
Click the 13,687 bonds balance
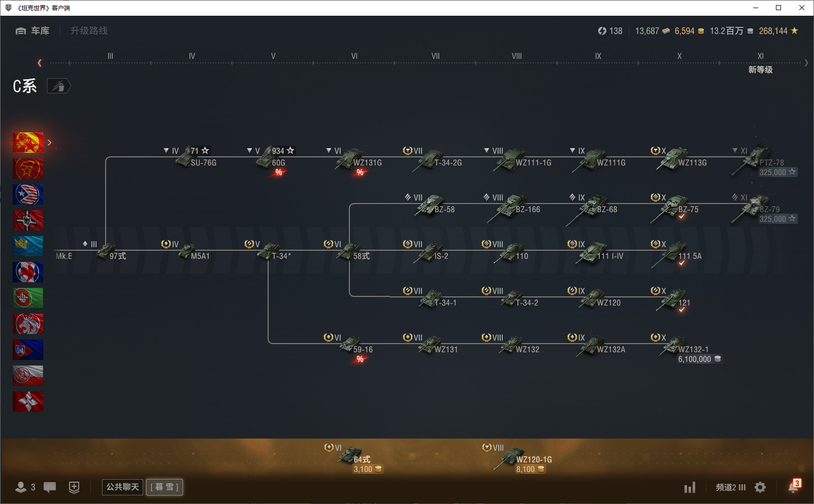click(x=653, y=31)
